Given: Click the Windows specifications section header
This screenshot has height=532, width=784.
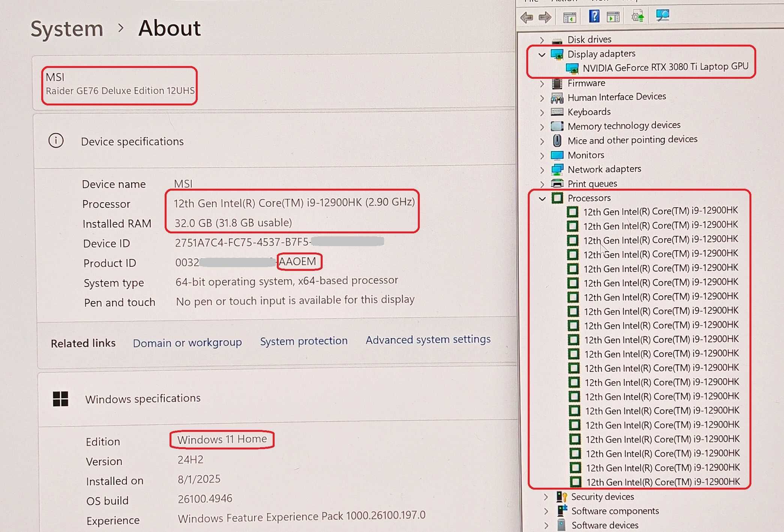Looking at the screenshot, I should (143, 398).
